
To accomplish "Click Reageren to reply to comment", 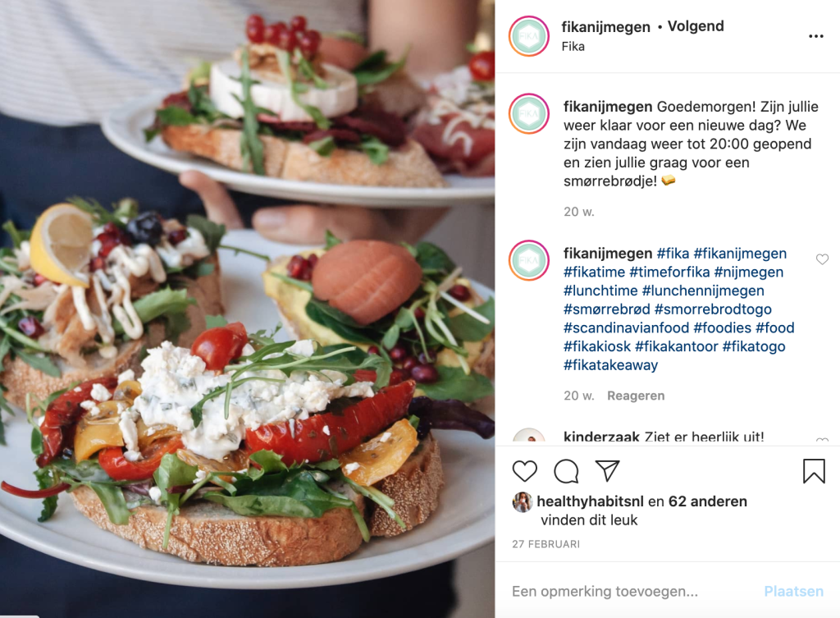I will (636, 396).
